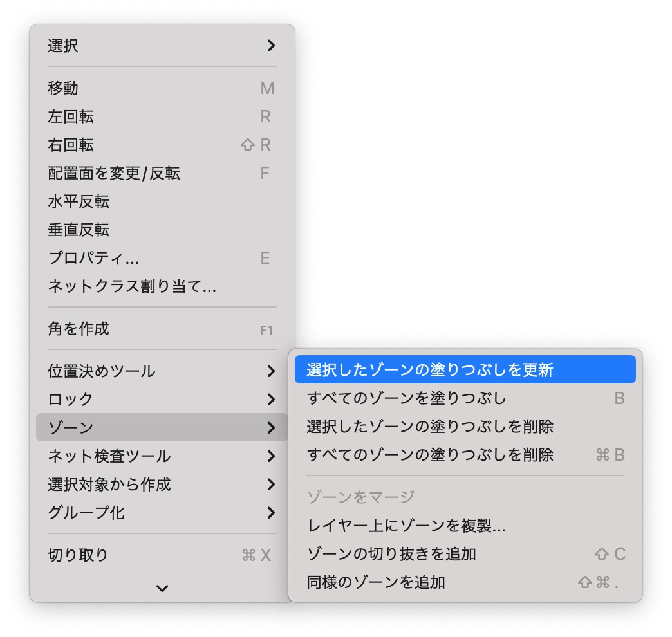Expand グループ化 submenu
Image resolution: width=672 pixels, height=637 pixels.
[162, 512]
